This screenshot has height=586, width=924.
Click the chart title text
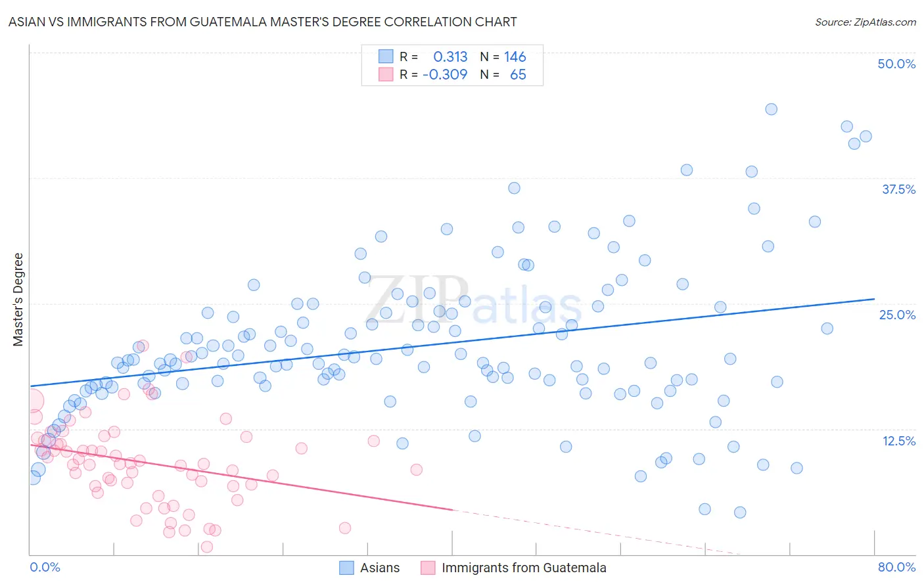coord(263,22)
